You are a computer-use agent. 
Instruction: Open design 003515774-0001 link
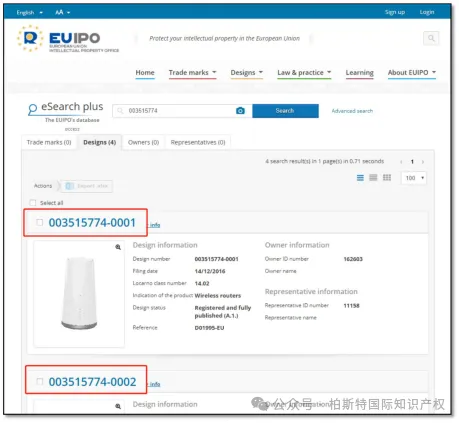pos(92,222)
